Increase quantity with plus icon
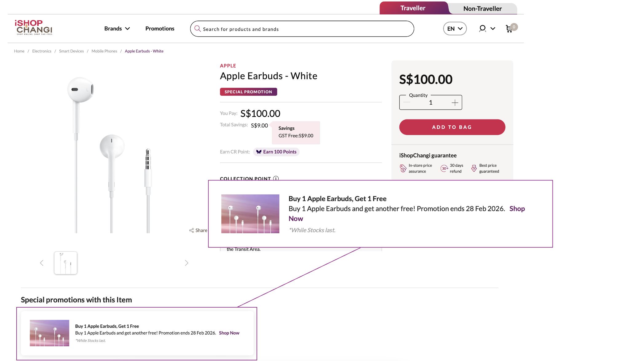The height and width of the screenshot is (361, 644). coord(455,103)
